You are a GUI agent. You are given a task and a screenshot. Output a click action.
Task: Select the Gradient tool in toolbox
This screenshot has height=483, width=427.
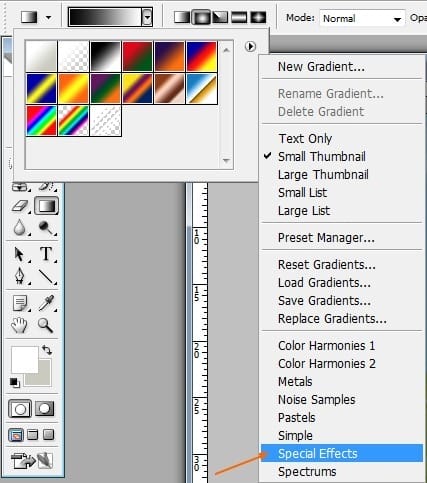(47, 206)
